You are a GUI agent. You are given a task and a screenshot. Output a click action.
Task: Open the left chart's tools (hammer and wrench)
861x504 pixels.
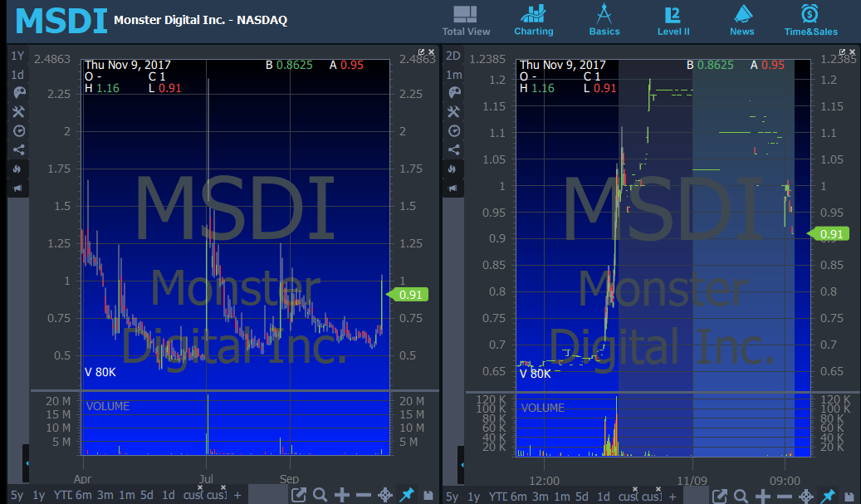click(18, 111)
